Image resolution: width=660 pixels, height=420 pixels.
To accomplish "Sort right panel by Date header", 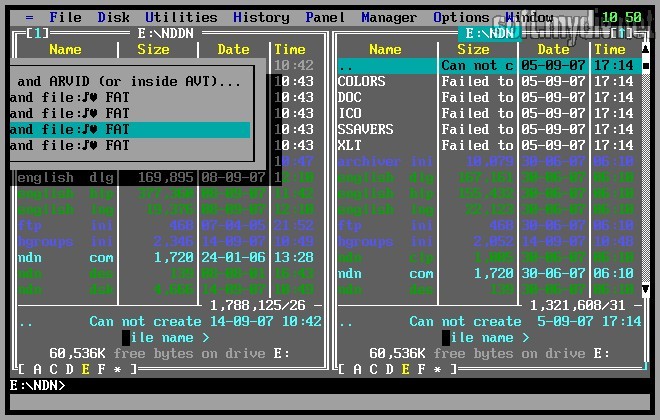I will pyautogui.click(x=553, y=49).
